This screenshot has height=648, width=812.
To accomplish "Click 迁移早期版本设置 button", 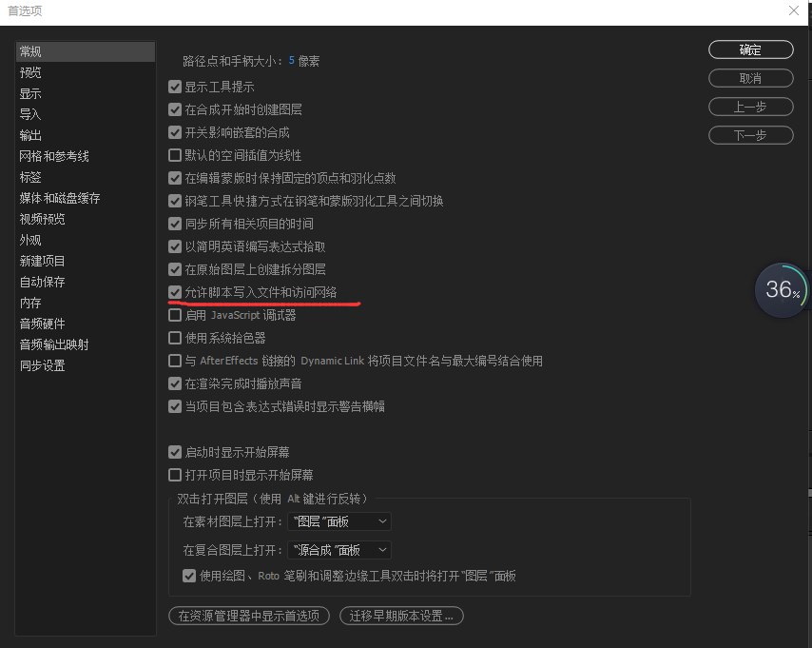I will click(401, 616).
